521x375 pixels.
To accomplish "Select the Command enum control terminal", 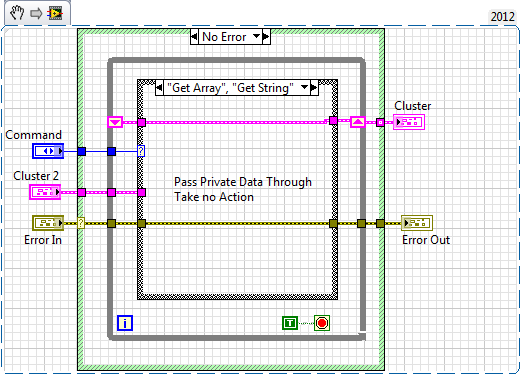I will [x=48, y=151].
